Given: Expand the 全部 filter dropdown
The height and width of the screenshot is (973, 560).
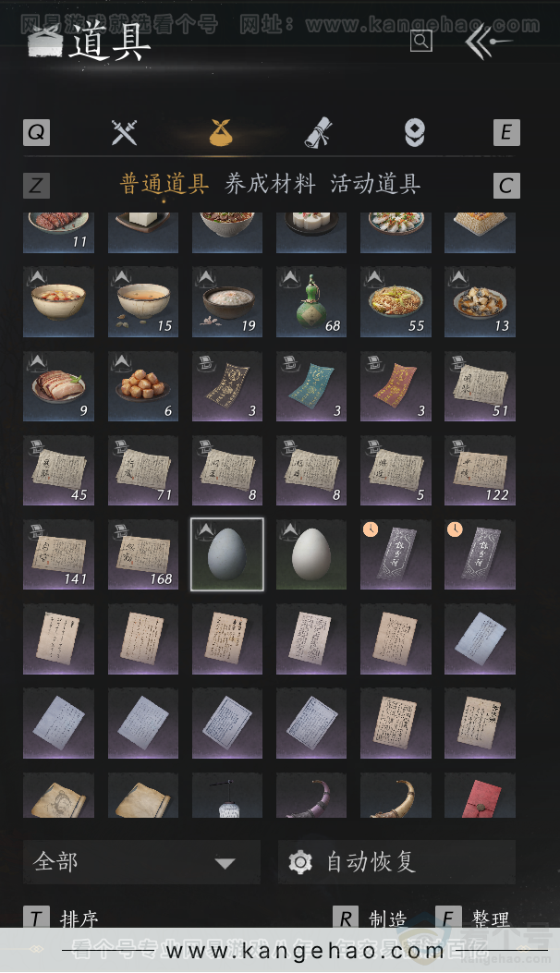Looking at the screenshot, I should [x=141, y=862].
